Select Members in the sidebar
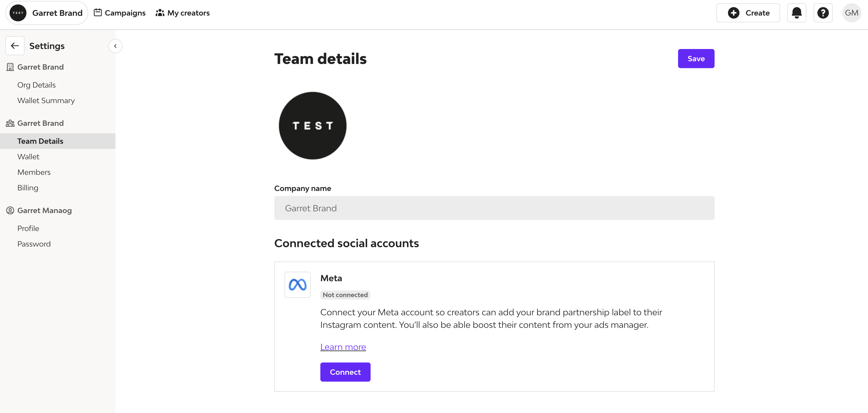 point(34,172)
